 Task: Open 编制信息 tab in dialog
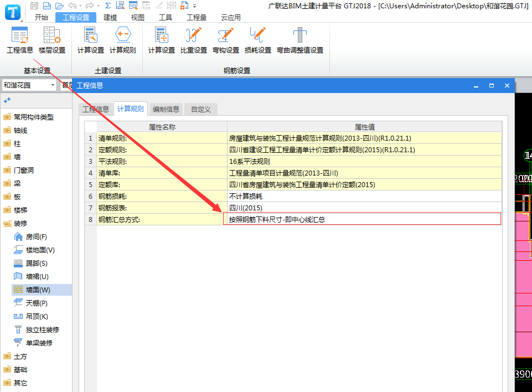[166, 109]
